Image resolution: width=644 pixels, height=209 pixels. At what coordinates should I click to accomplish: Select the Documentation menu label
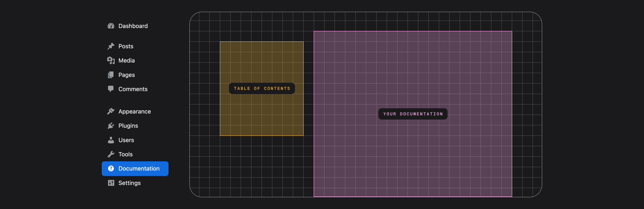pyautogui.click(x=139, y=169)
